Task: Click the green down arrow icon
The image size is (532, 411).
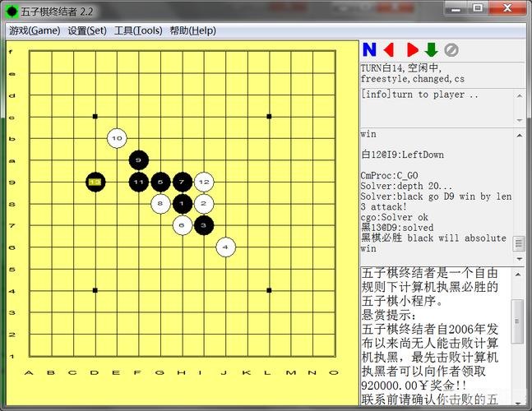Action: (x=431, y=50)
